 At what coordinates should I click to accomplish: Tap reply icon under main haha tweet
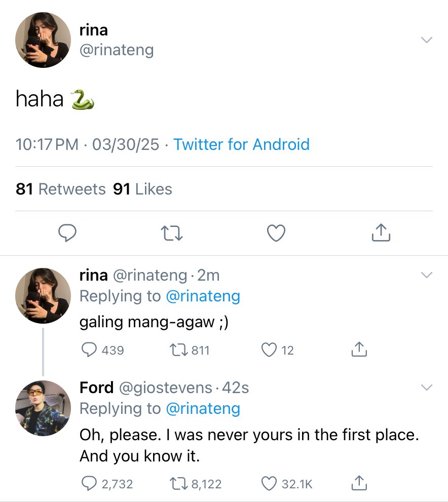[x=67, y=233]
